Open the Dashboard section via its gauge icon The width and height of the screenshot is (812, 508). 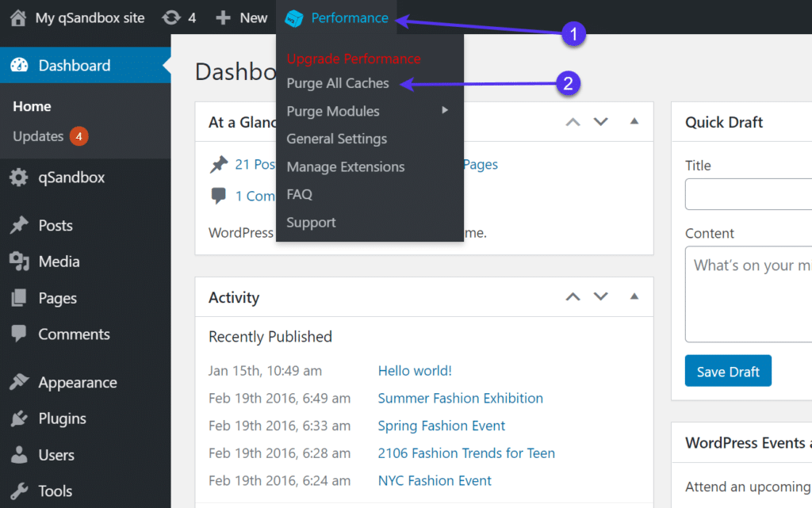pos(19,65)
